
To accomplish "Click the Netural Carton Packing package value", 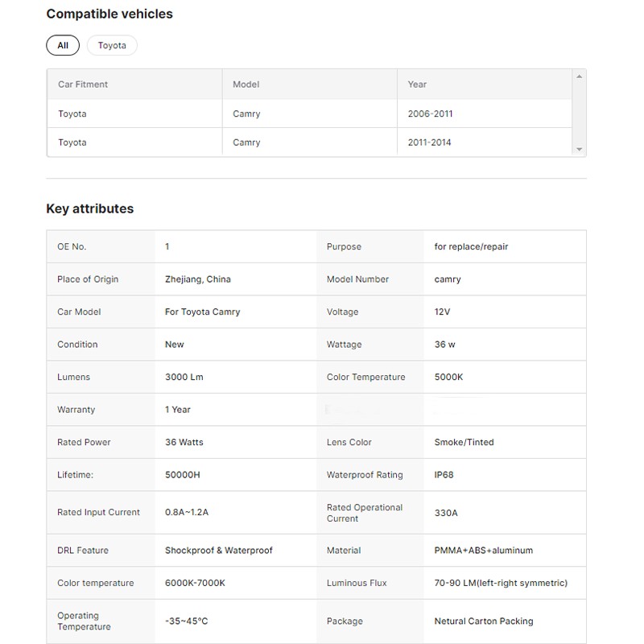I will (x=484, y=621).
